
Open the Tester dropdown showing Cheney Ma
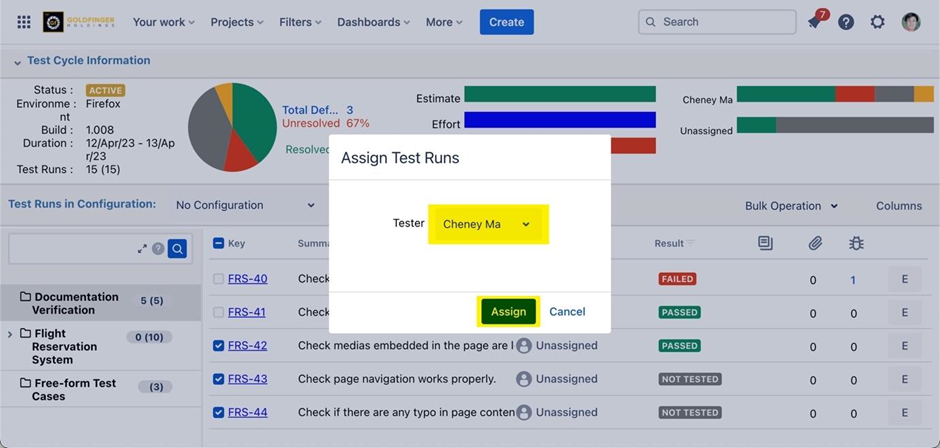click(487, 225)
